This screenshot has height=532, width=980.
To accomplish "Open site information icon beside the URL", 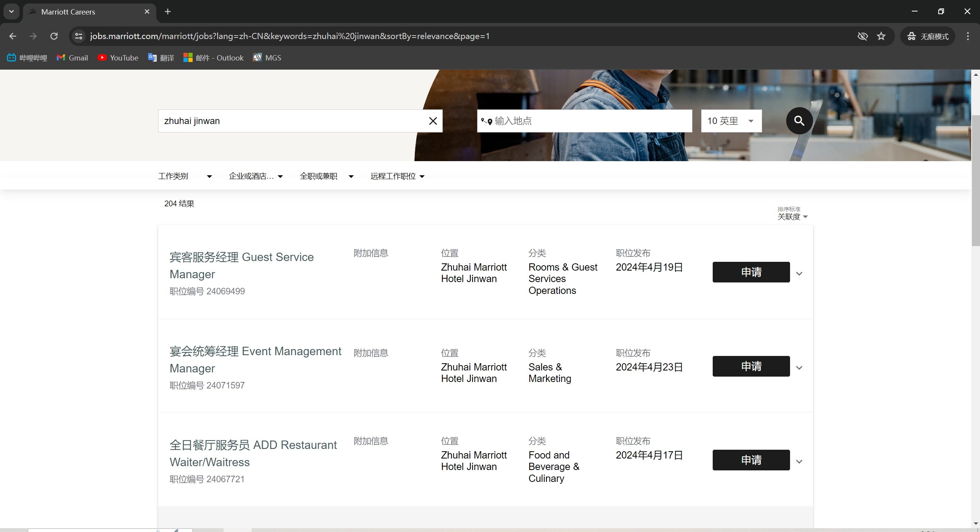I will (79, 36).
